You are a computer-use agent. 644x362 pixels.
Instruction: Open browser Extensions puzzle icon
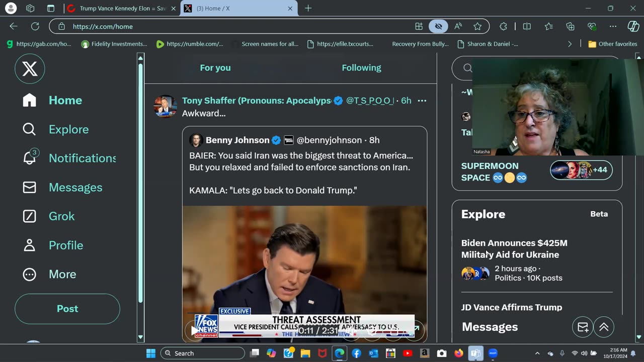(503, 26)
